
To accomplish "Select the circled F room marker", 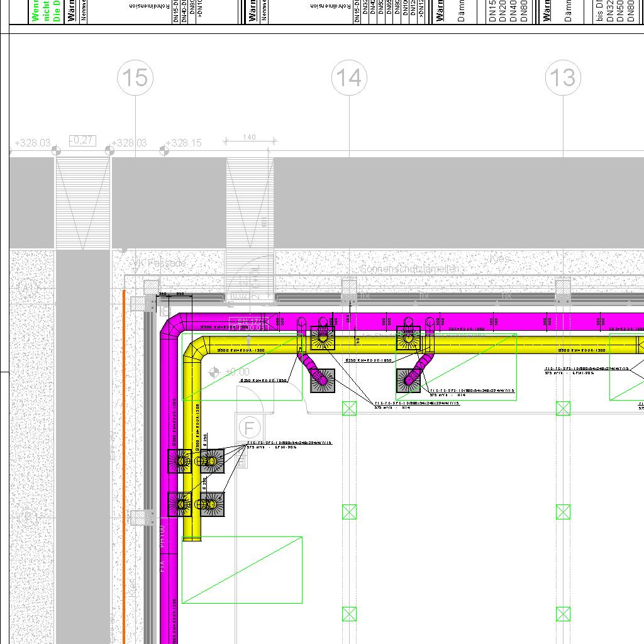I will pyautogui.click(x=250, y=428).
